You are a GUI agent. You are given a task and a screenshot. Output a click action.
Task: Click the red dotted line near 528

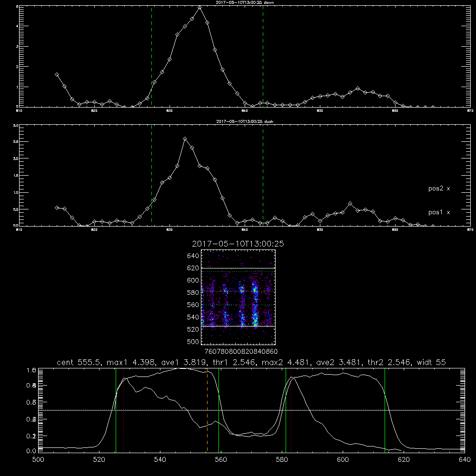pos(124,410)
